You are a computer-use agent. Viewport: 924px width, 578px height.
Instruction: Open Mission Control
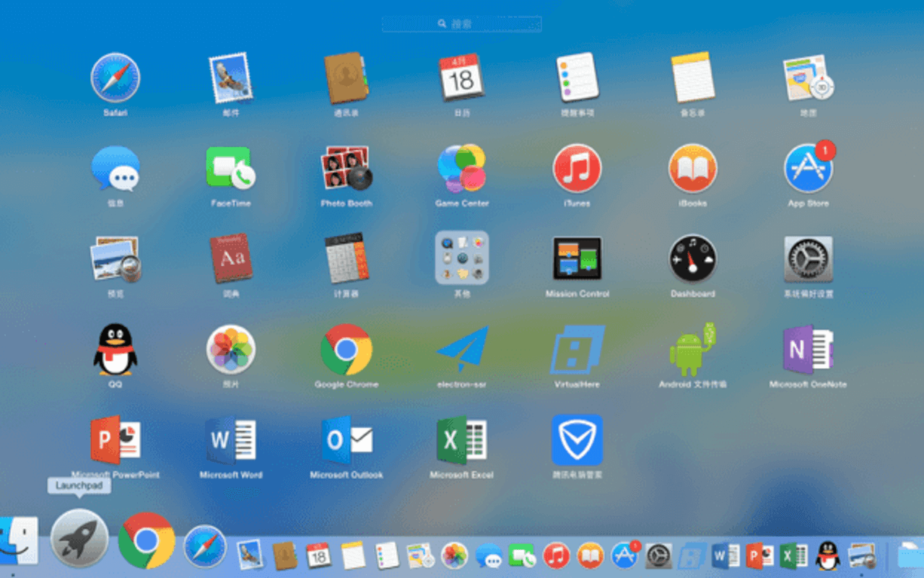pyautogui.click(x=577, y=258)
